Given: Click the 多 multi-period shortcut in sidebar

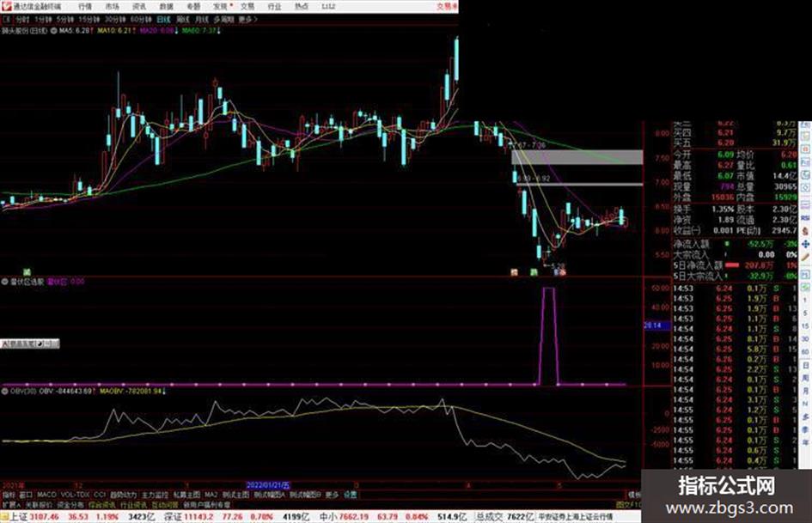Looking at the screenshot, I should click(x=805, y=417).
